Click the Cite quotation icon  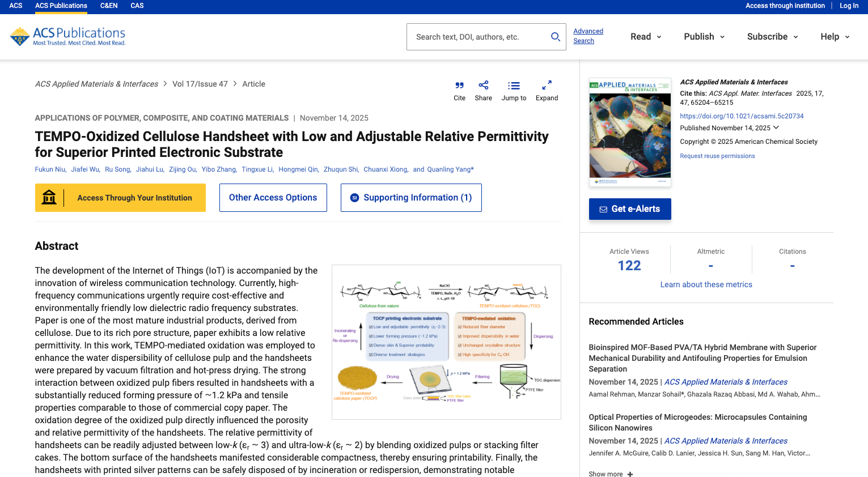[459, 86]
